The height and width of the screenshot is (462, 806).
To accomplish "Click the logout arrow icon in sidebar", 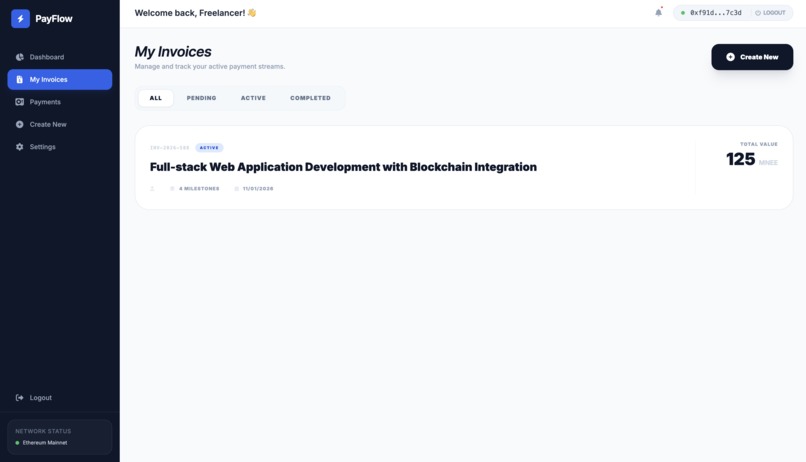I will click(20, 397).
